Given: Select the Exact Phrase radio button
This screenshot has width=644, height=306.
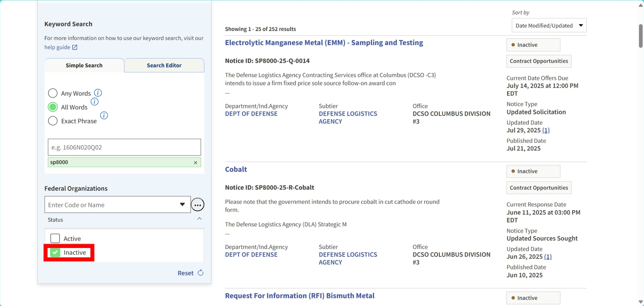Looking at the screenshot, I should coord(53,121).
